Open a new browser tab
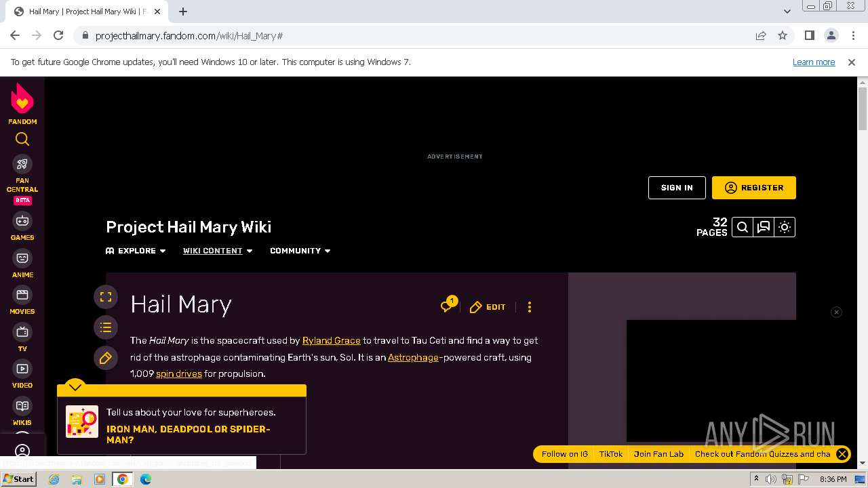Viewport: 868px width, 488px height. pyautogui.click(x=183, y=12)
